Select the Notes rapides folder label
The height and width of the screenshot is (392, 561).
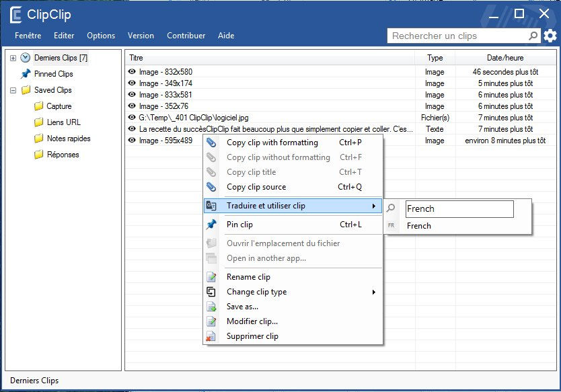tap(69, 139)
